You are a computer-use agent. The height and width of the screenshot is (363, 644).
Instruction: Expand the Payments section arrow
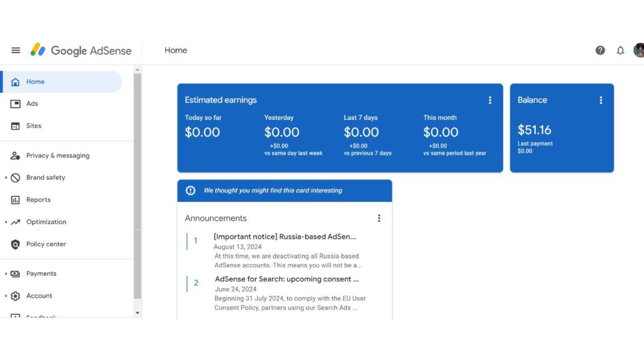(x=6, y=274)
